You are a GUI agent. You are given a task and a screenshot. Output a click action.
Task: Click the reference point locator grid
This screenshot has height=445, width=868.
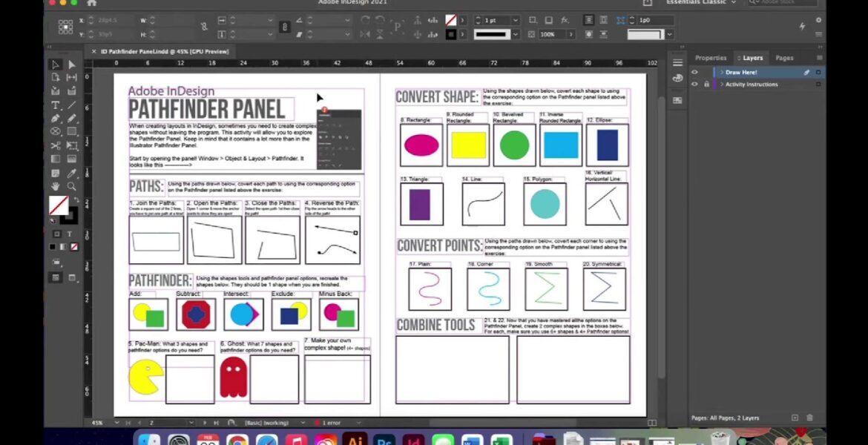coord(65,27)
